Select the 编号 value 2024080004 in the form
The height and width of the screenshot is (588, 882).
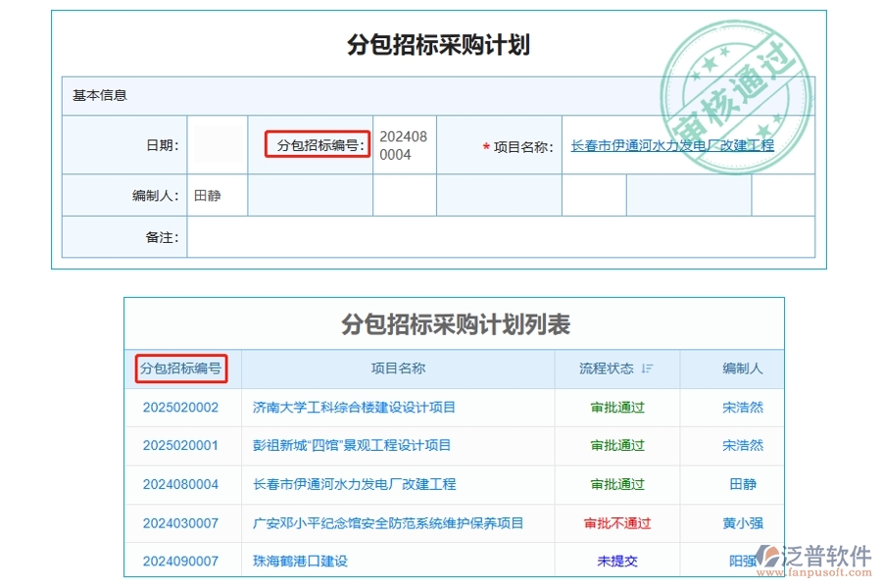pyautogui.click(x=402, y=145)
